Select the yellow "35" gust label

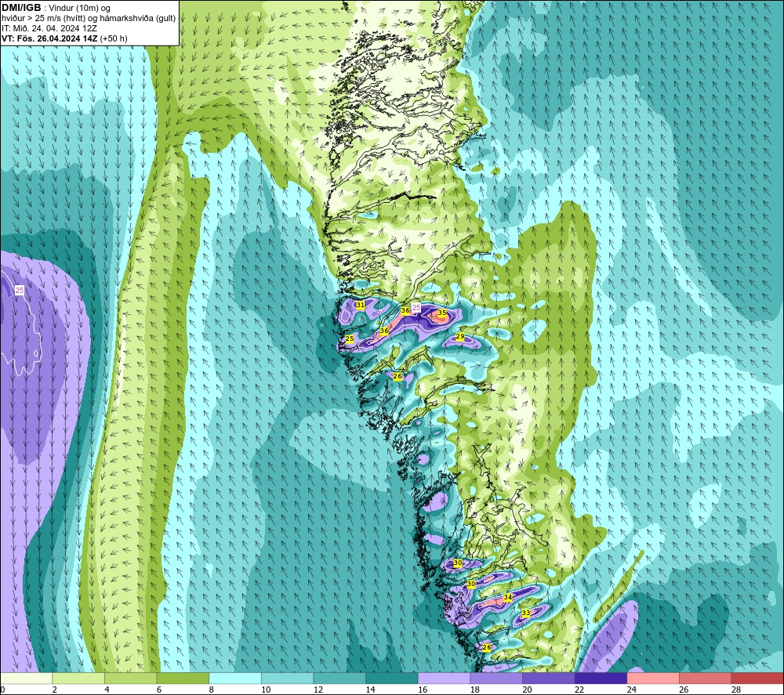pos(442,313)
